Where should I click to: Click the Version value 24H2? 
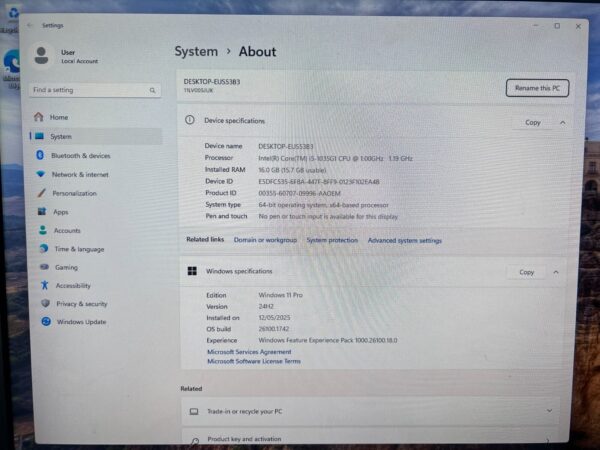tap(266, 307)
